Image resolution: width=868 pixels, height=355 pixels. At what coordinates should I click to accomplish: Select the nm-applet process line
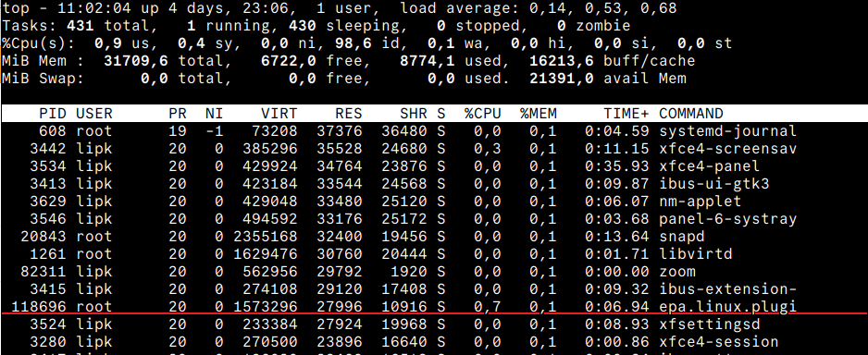(x=434, y=202)
